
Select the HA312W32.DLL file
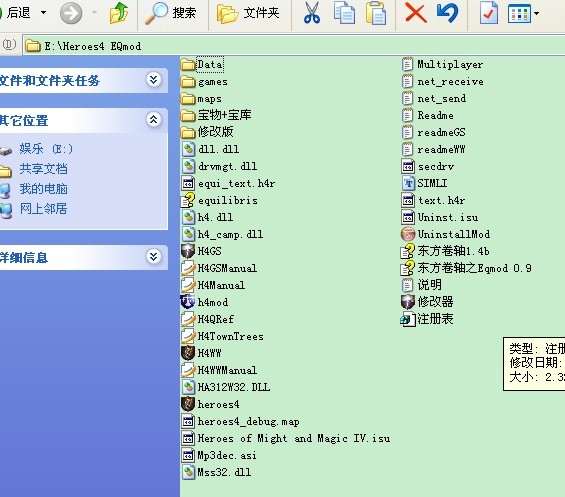226,387
